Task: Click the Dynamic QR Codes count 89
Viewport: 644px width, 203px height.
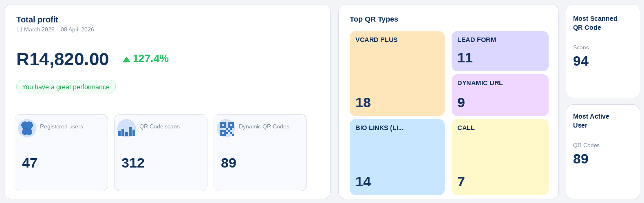Action: (229, 163)
